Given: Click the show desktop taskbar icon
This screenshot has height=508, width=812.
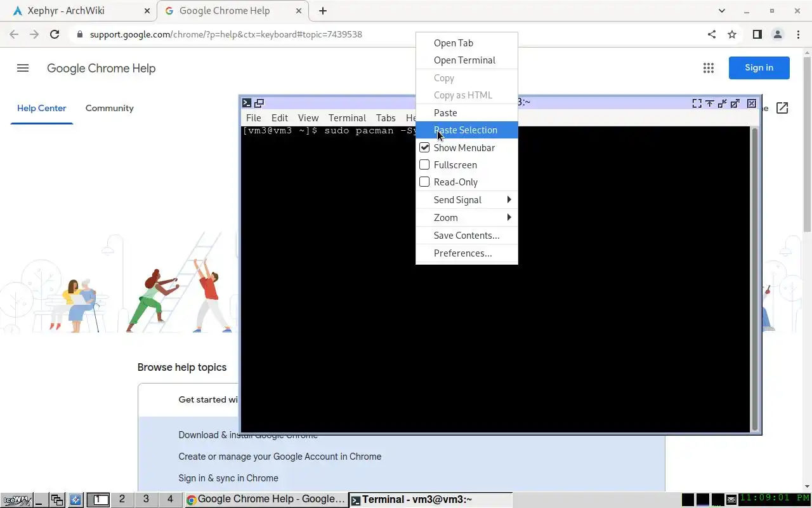Looking at the screenshot, I should (40, 500).
